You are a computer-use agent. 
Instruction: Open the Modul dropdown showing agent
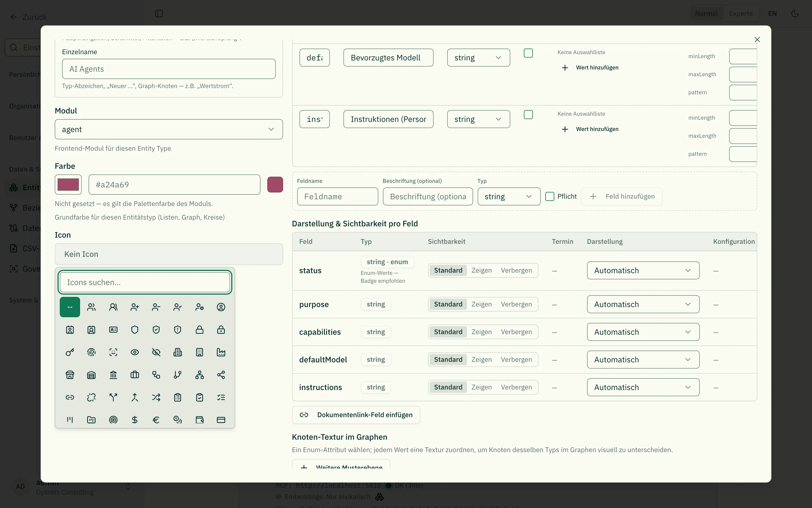point(169,129)
